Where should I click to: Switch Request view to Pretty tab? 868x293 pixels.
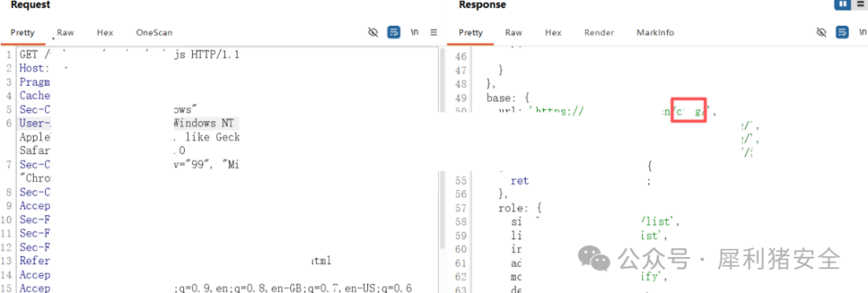(x=23, y=33)
